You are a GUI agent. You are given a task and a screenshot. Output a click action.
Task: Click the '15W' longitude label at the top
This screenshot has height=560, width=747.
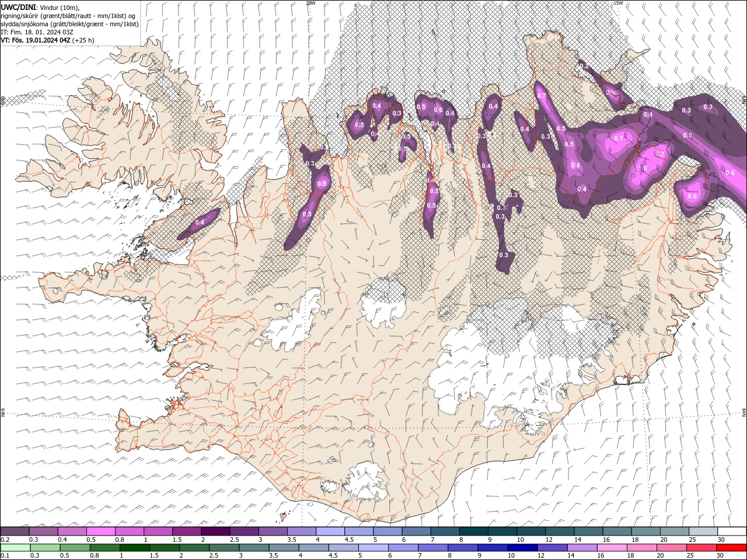618,3
